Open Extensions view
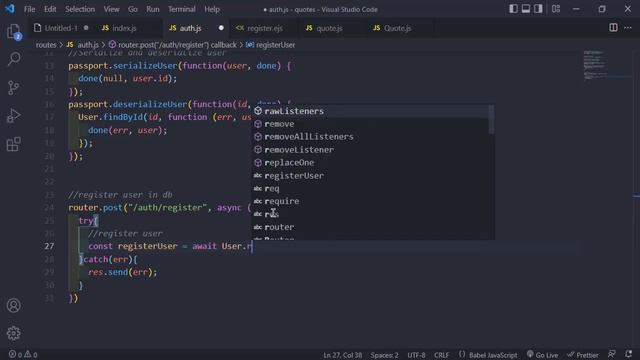Viewport: 640px width, 360px height. click(13, 144)
